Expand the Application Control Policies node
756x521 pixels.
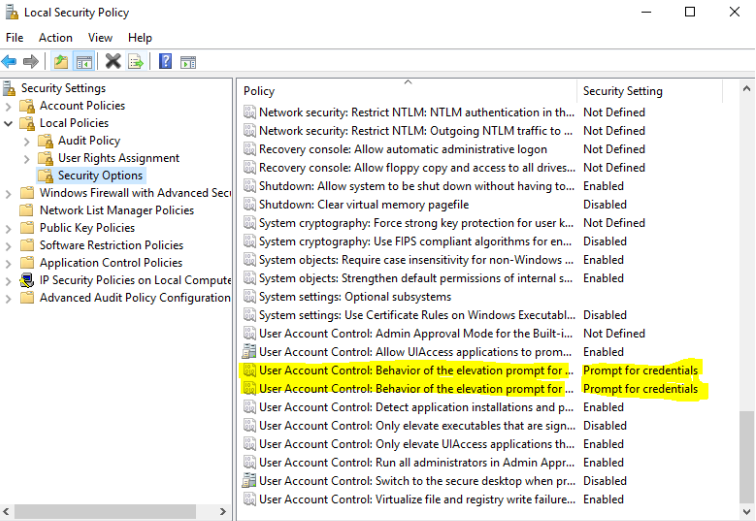tap(8, 264)
